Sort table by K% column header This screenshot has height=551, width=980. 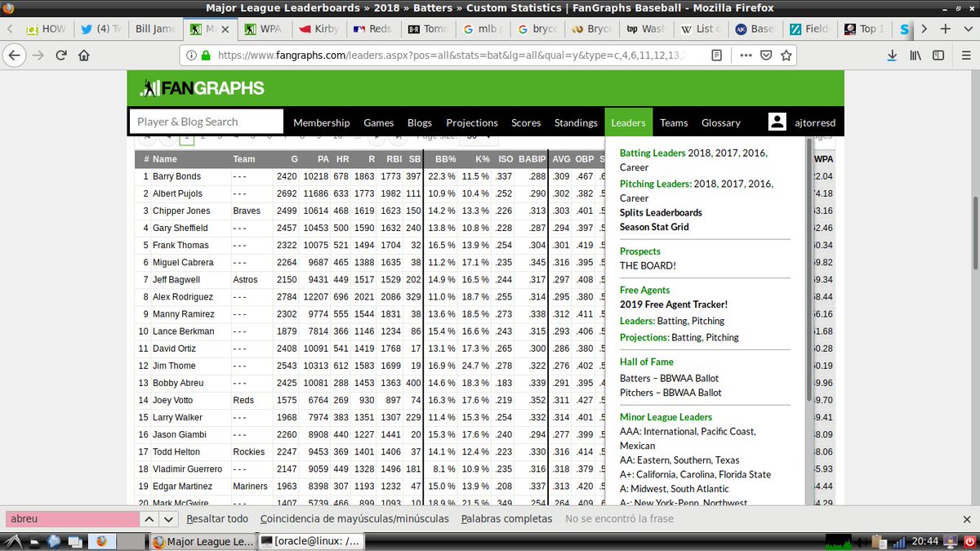(482, 159)
